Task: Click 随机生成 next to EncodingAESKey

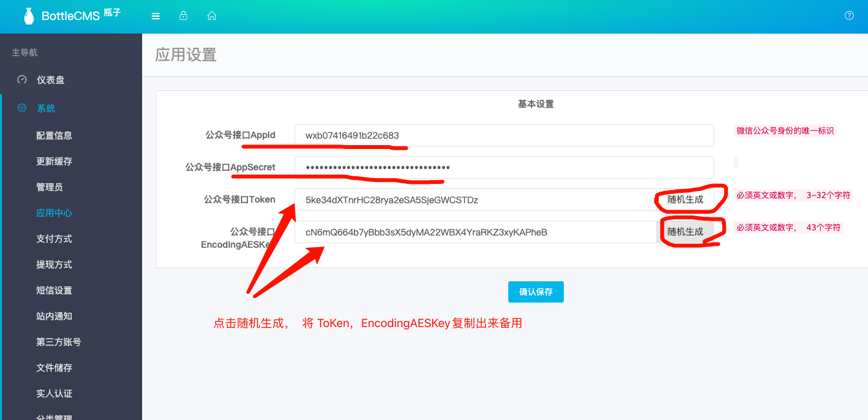Action: (685, 232)
